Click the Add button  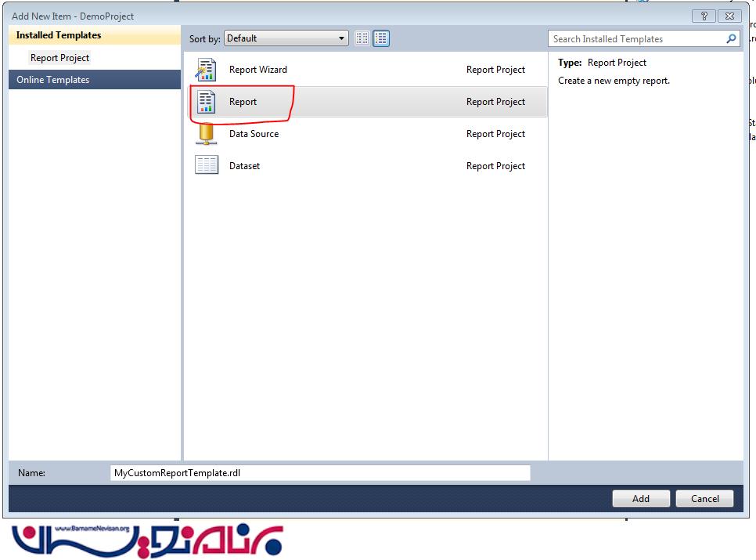(x=641, y=498)
